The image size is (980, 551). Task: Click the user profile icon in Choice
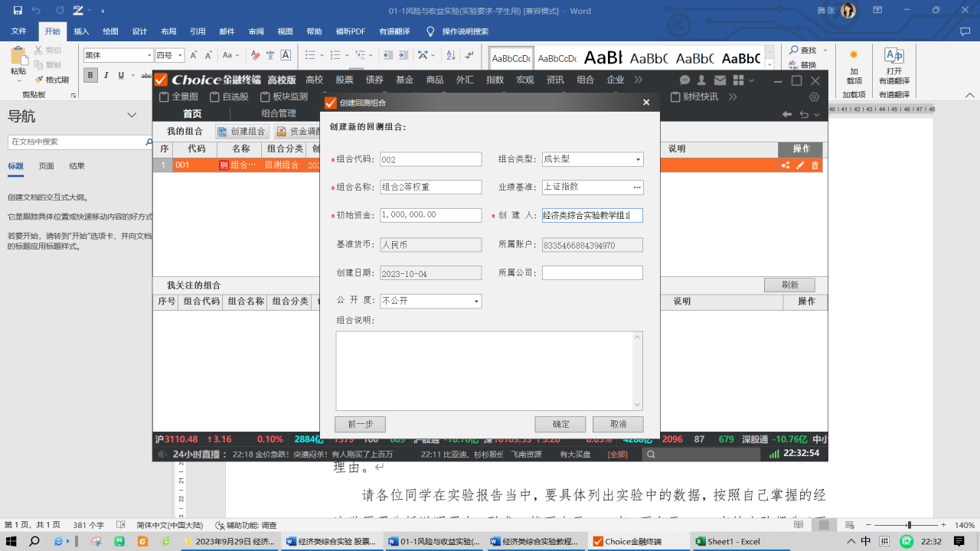pyautogui.click(x=703, y=80)
